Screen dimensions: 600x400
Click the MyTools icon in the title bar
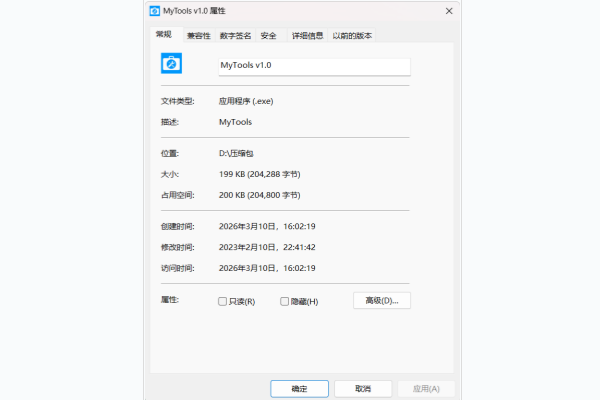154,11
